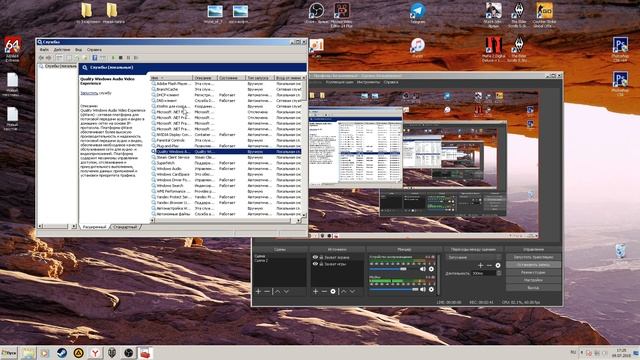Open transition properties gear icon
Screen dimensions: 640x360
pyautogui.click(x=498, y=265)
